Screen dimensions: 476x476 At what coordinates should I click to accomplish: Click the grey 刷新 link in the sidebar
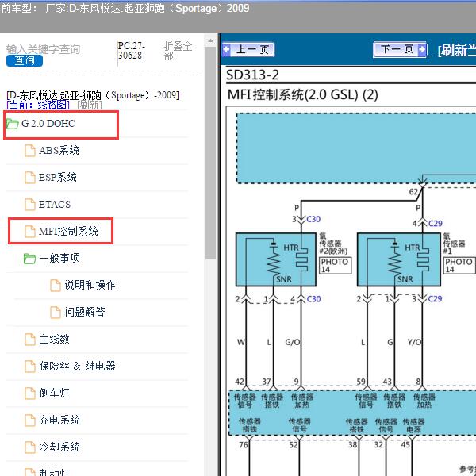(89, 105)
